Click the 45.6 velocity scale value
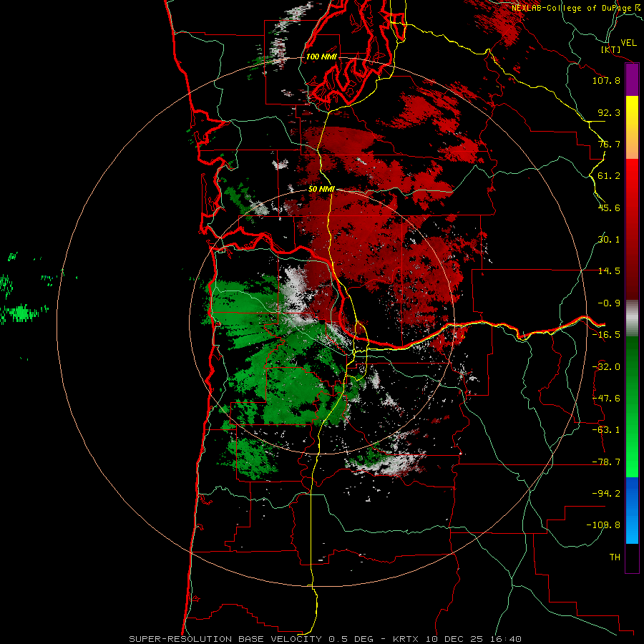644x644 pixels. [609, 208]
